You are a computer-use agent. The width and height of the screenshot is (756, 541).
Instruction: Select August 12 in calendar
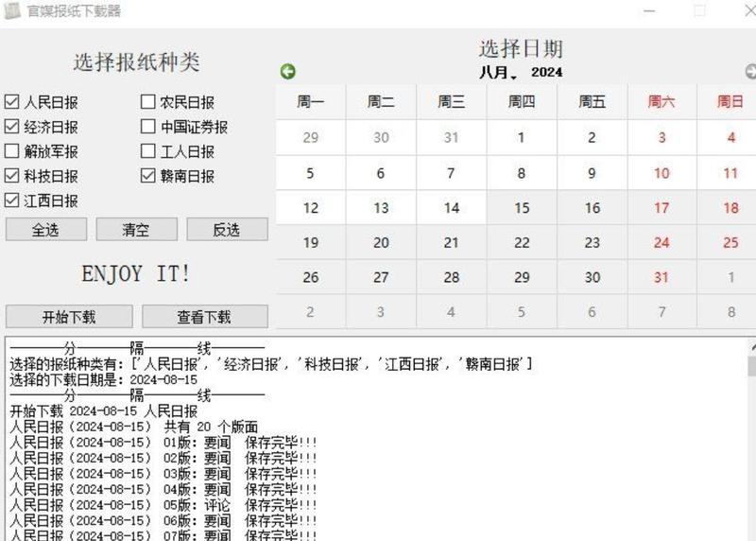[311, 208]
